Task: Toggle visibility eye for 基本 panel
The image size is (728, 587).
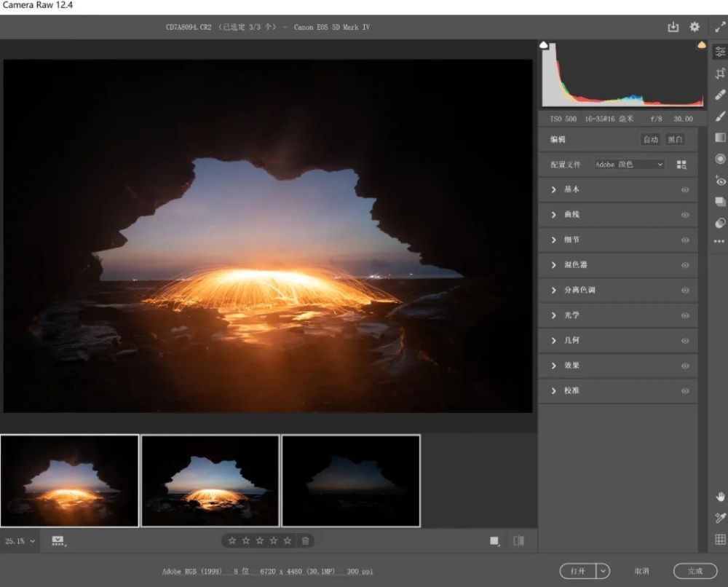Action: coord(685,189)
